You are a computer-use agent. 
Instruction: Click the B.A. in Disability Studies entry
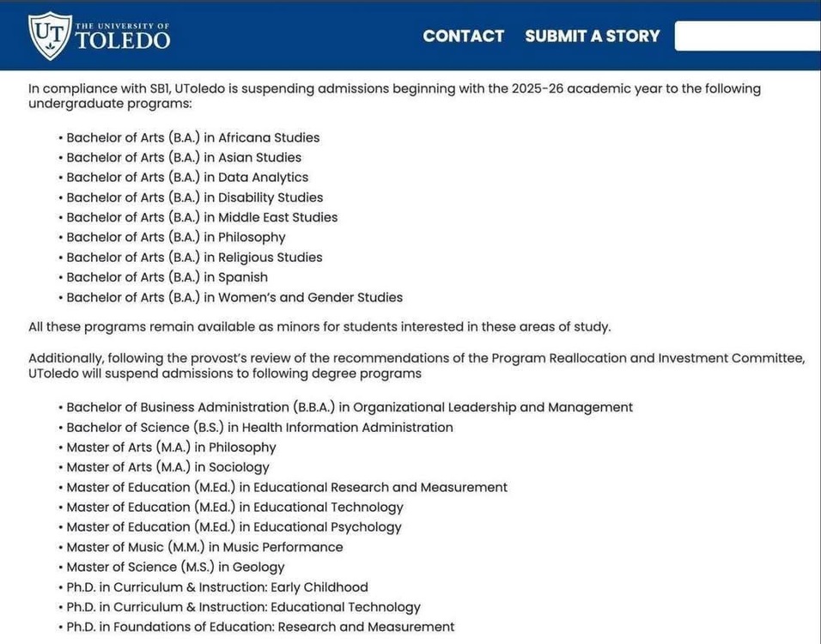[194, 197]
